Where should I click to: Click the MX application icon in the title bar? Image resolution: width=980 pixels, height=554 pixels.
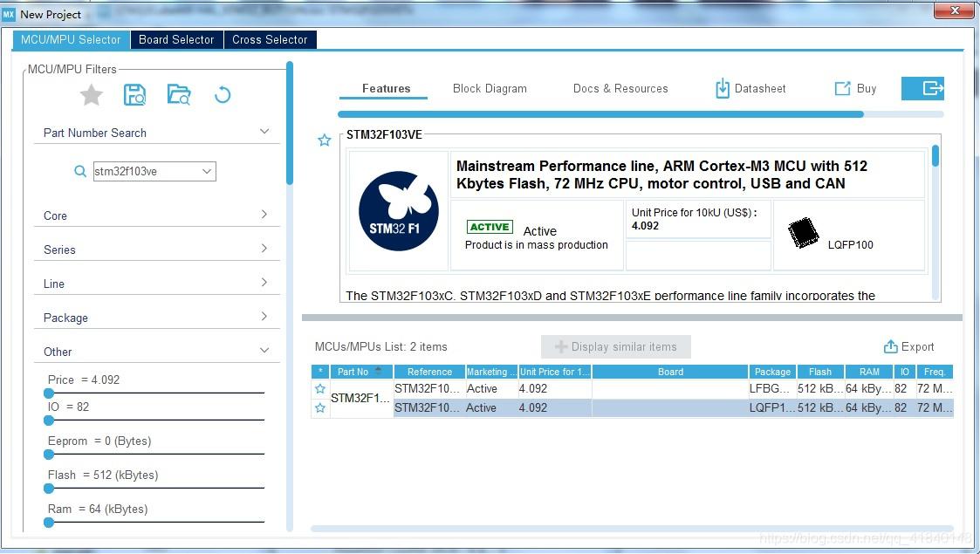pyautogui.click(x=9, y=14)
